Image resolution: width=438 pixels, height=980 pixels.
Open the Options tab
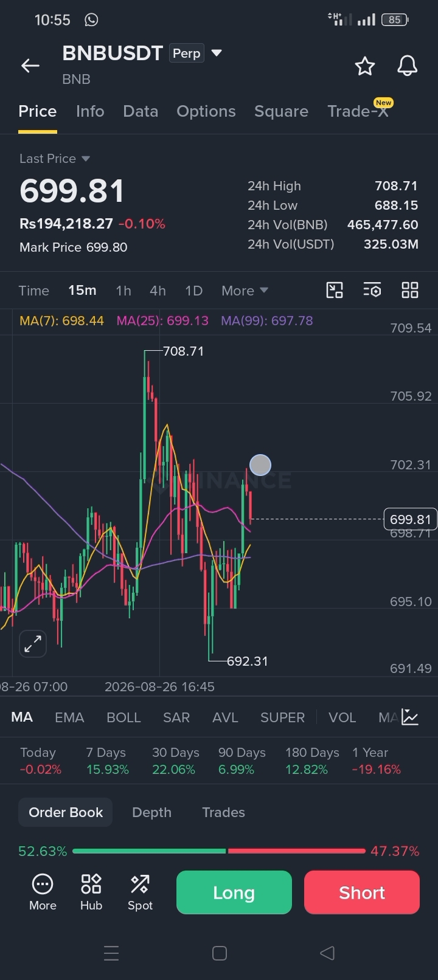point(206,111)
